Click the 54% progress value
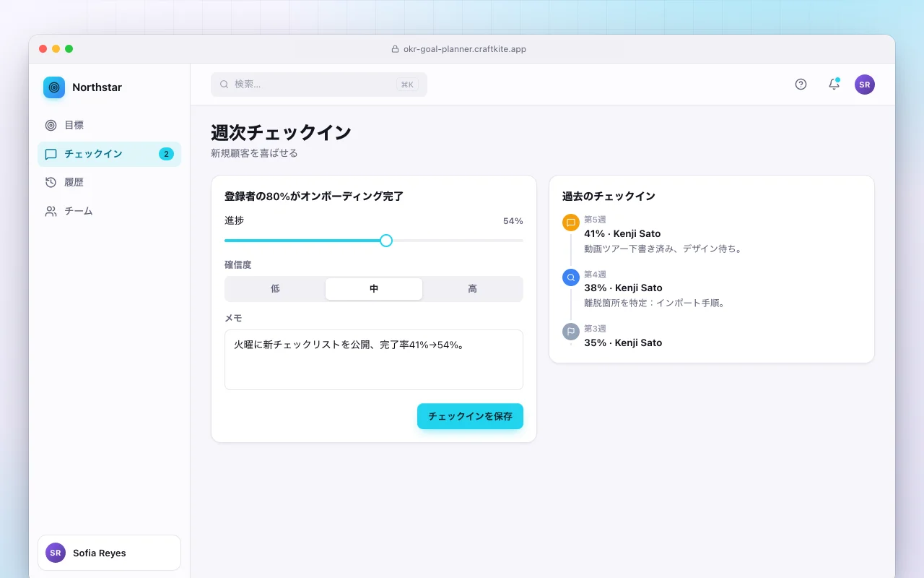The width and height of the screenshot is (924, 578). (x=513, y=221)
